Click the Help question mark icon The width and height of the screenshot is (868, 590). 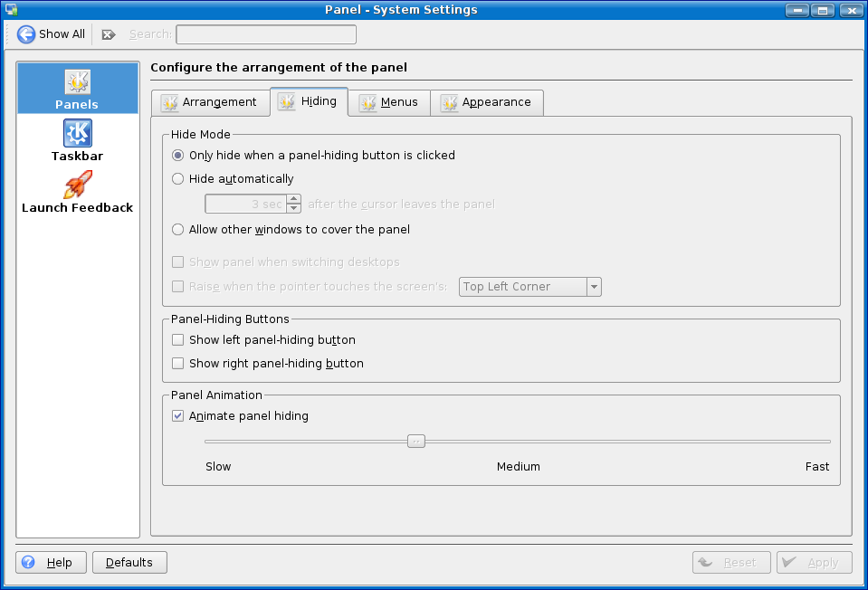click(28, 562)
